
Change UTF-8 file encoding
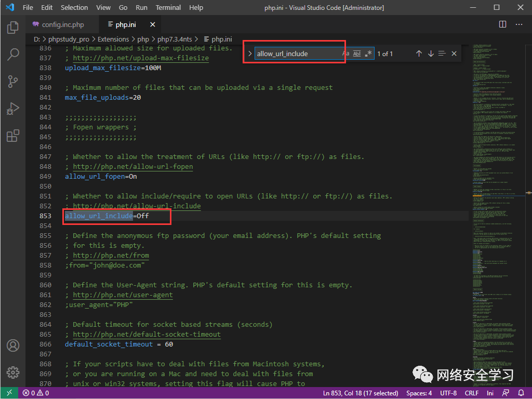pos(448,393)
